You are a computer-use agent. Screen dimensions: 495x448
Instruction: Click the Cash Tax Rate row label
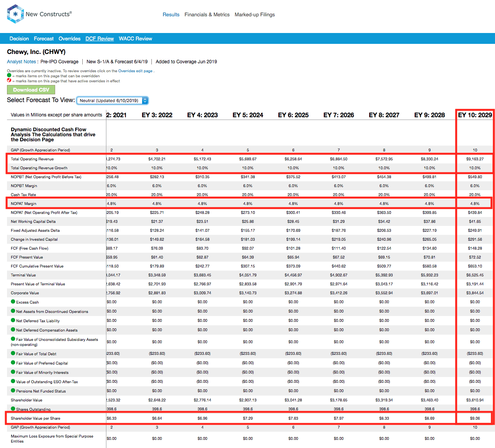coord(23,194)
